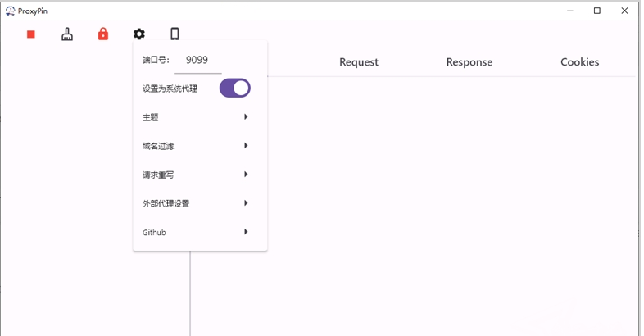644x336 pixels.
Task: Clear captured requests with the broom icon
Action: point(67,34)
